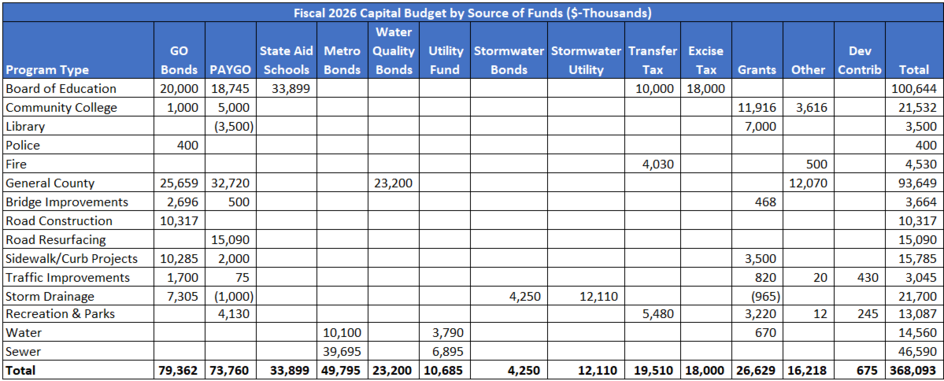Click the 'Storm Drainage' row label

pos(50,297)
